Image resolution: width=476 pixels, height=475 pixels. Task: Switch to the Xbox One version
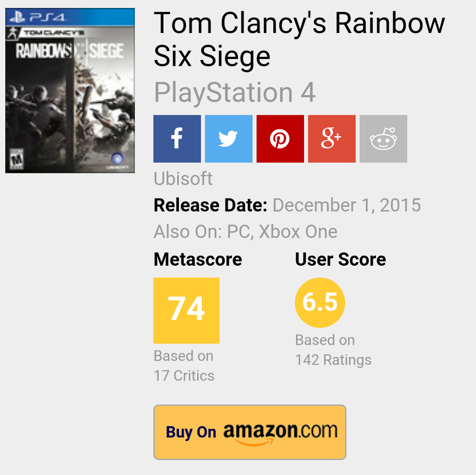coord(298,231)
